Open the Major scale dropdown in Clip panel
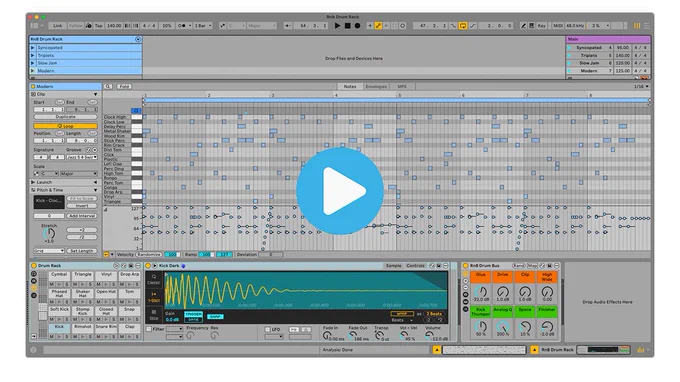The width and height of the screenshot is (680, 382). pyautogui.click(x=79, y=173)
